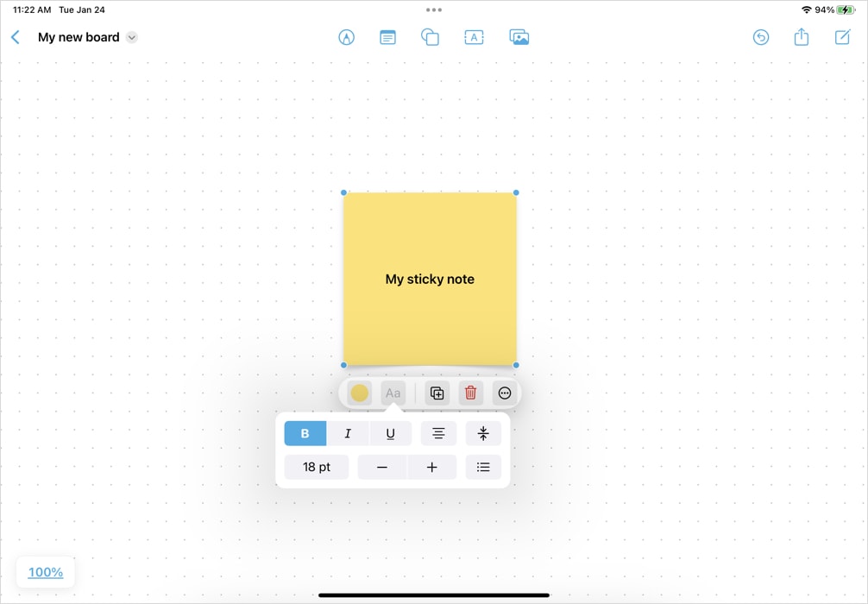Open the 18 pt font size picker

[x=316, y=467]
